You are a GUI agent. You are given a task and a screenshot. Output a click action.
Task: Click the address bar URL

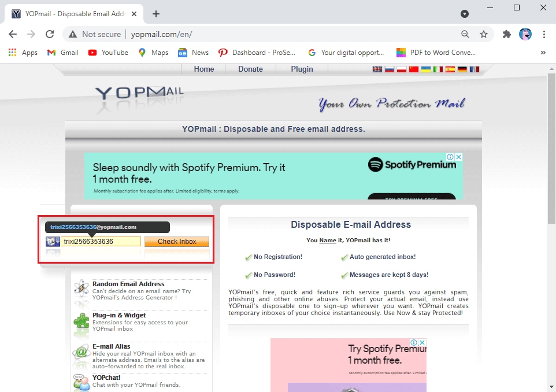click(161, 34)
